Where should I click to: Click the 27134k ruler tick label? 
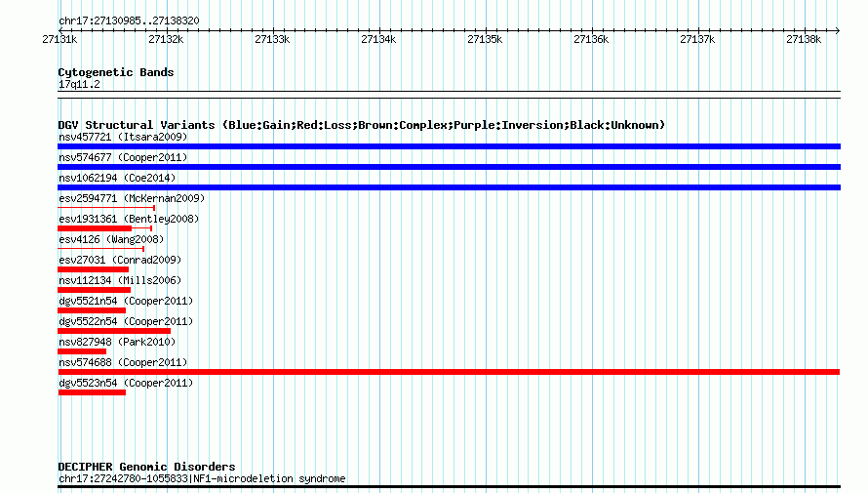coord(378,39)
